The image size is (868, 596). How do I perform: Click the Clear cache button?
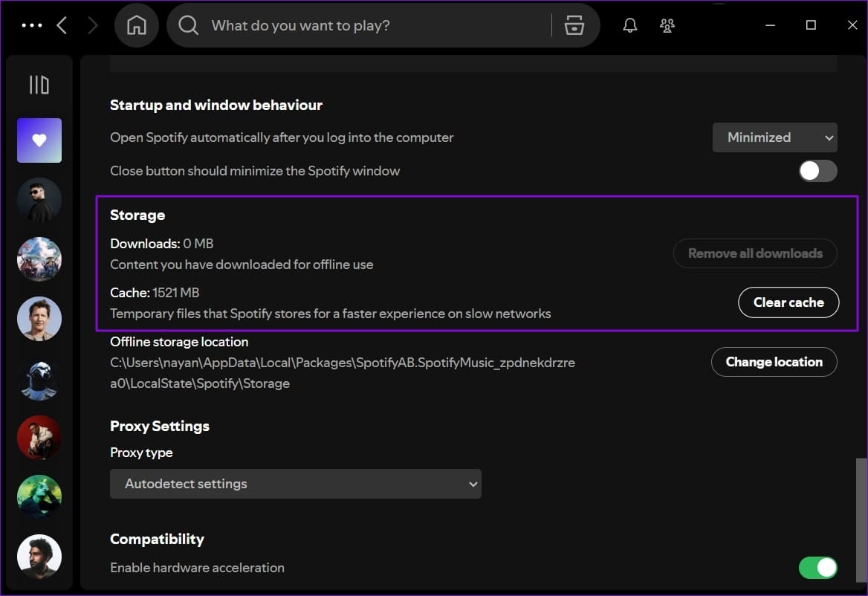(x=788, y=302)
